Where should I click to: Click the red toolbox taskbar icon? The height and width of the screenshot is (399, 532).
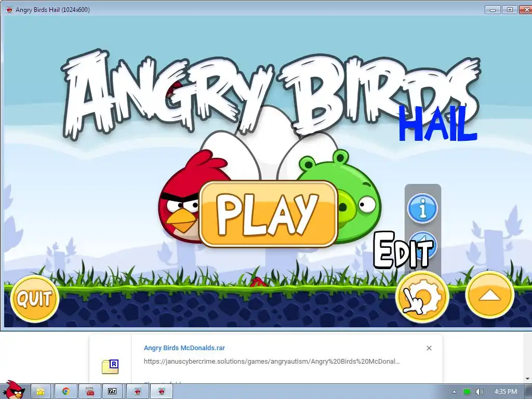point(90,392)
